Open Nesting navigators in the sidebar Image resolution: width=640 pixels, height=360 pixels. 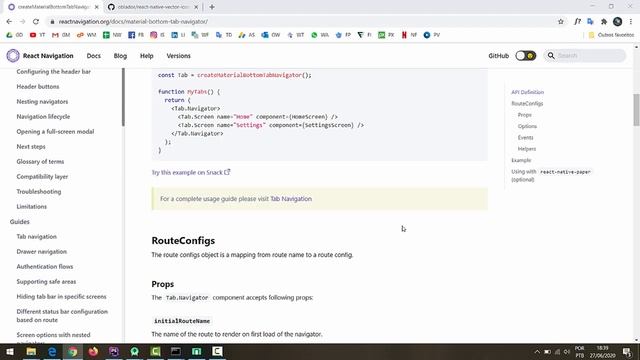pyautogui.click(x=42, y=102)
